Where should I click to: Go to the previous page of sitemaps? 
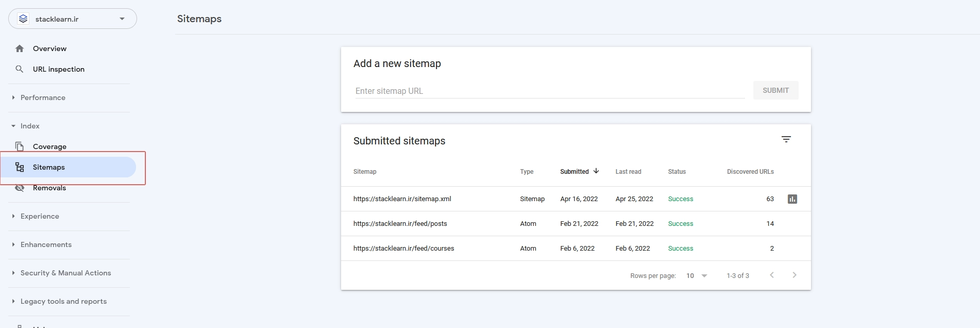click(x=772, y=275)
